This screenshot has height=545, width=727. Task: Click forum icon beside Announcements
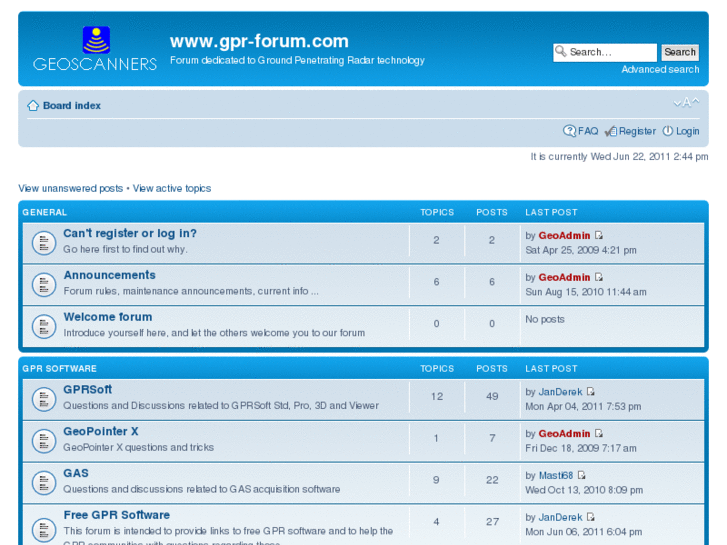click(x=44, y=284)
